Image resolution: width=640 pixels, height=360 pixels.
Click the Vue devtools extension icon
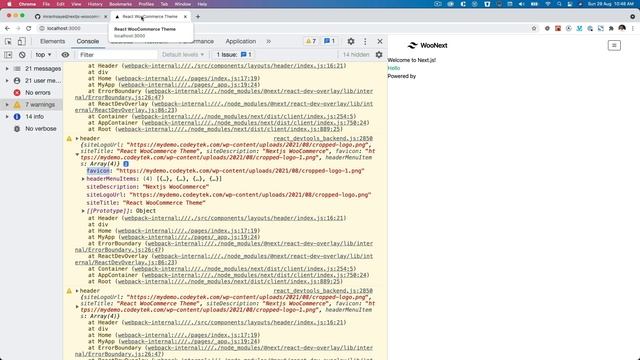pyautogui.click(x=579, y=28)
